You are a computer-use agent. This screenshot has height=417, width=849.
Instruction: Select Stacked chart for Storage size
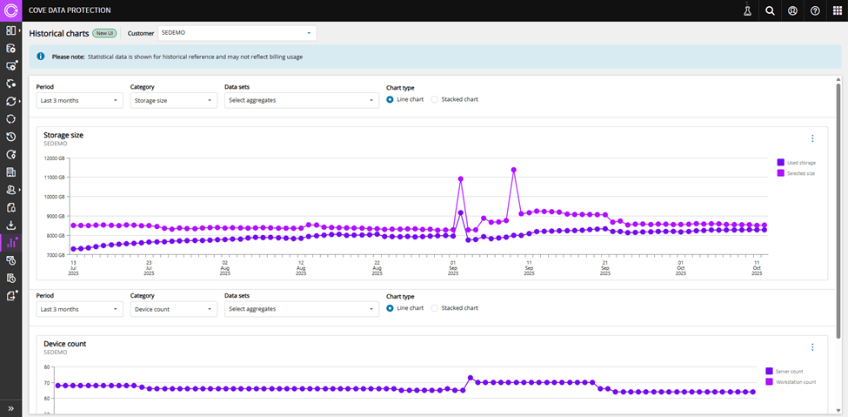pos(435,100)
